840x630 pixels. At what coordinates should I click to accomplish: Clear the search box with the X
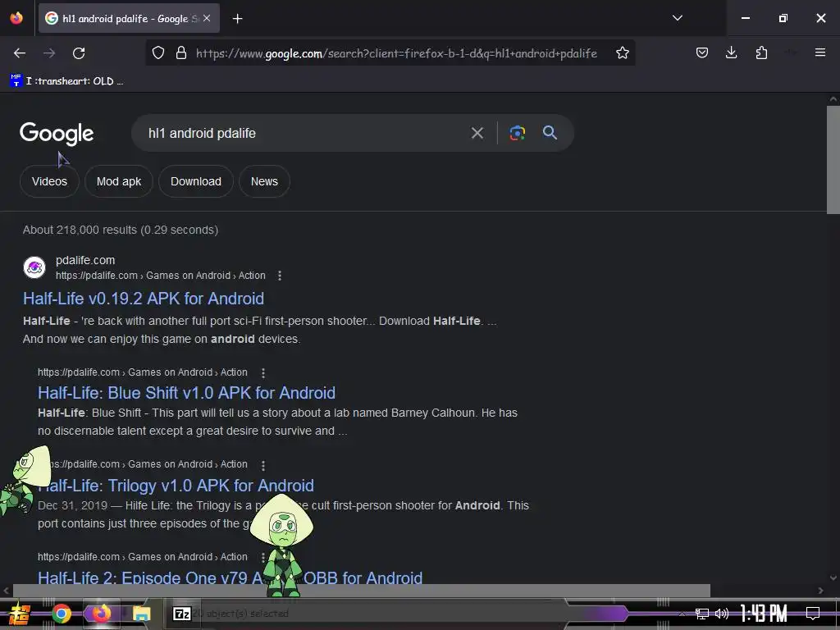click(477, 133)
